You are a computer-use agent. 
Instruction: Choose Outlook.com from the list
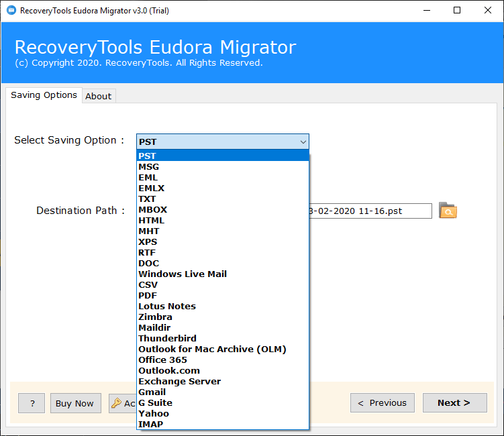[x=222, y=370]
